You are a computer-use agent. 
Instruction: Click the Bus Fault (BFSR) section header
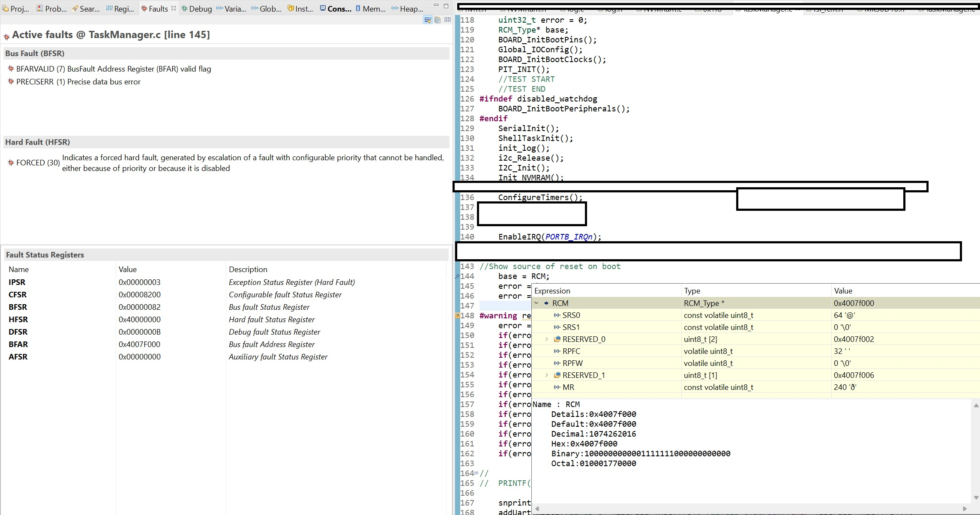(226, 54)
